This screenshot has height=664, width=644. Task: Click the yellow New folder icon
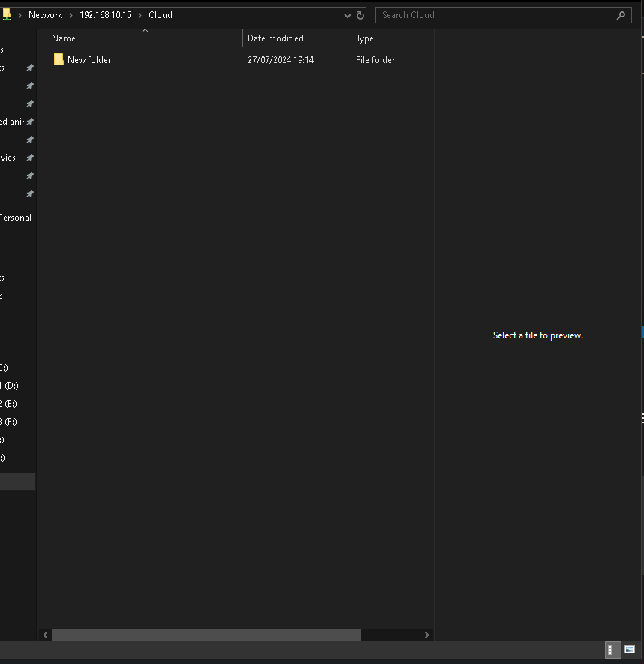tap(59, 60)
